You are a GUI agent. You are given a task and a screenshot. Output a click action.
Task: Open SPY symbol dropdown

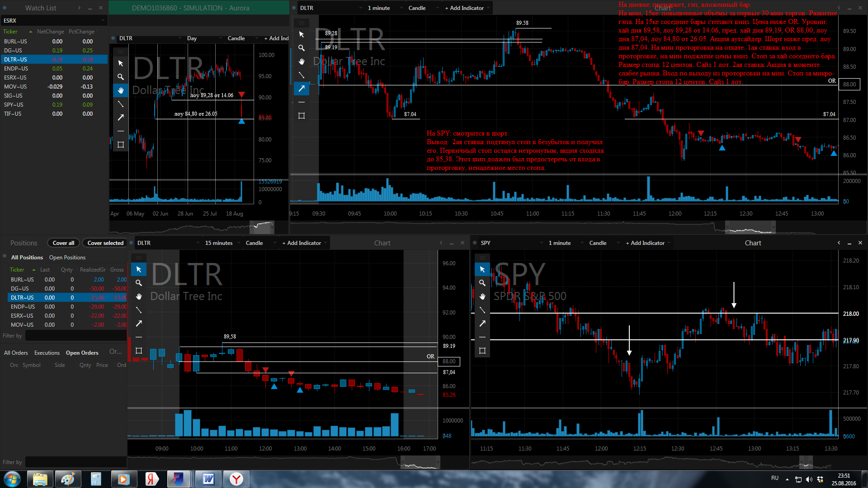(511, 243)
